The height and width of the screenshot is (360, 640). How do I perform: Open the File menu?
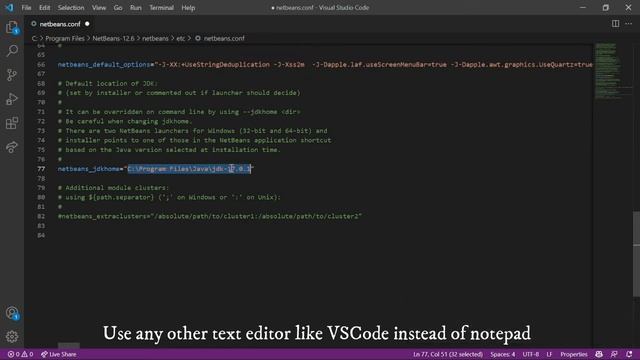(x=26, y=8)
